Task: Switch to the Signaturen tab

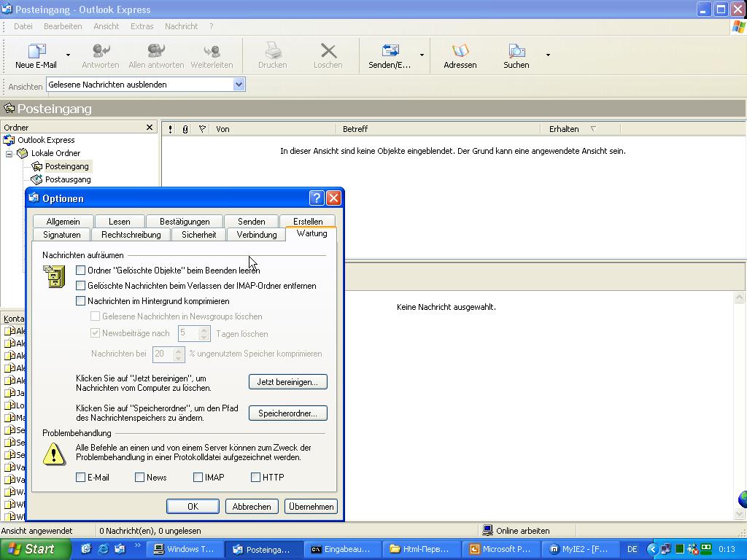Action: pyautogui.click(x=62, y=235)
